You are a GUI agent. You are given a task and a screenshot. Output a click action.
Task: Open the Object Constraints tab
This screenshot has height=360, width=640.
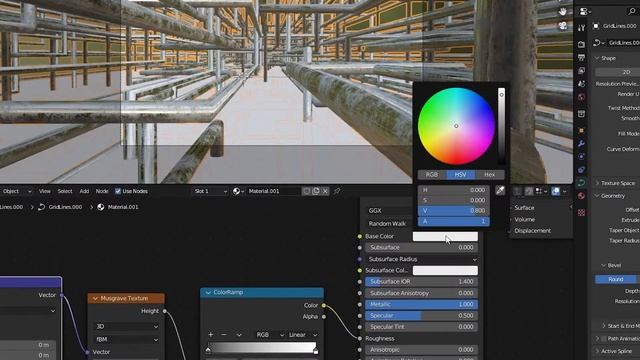click(581, 170)
